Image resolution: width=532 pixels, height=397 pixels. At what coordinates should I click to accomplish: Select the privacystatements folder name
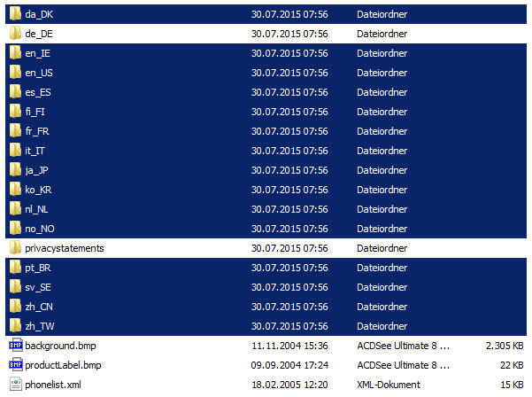[65, 248]
